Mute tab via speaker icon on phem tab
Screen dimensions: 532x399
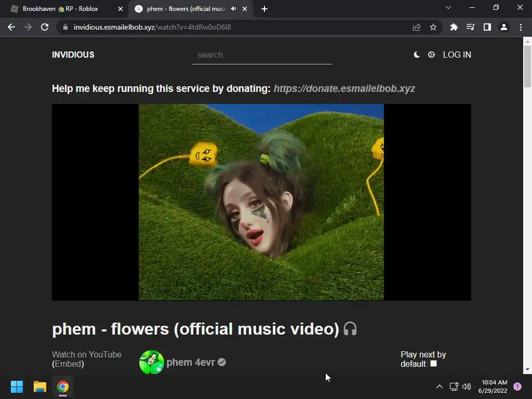(233, 9)
